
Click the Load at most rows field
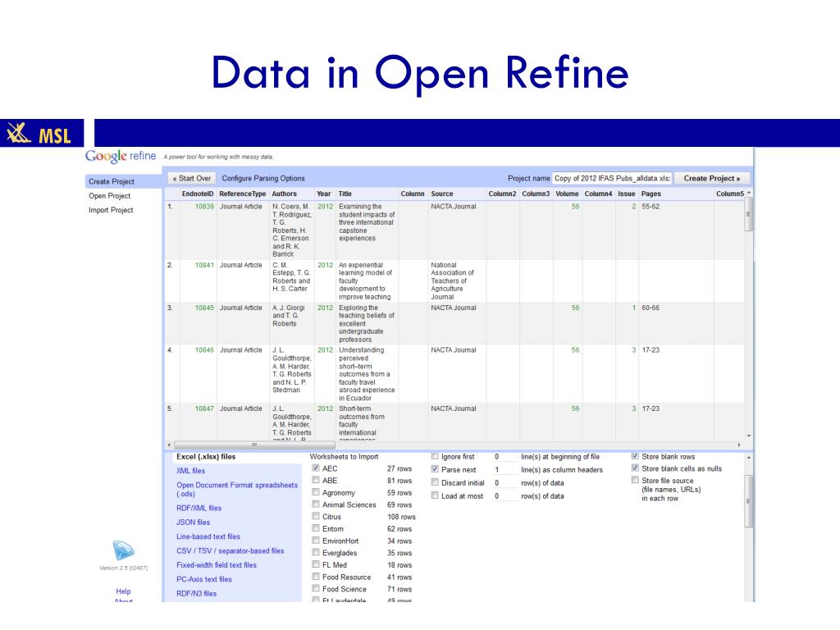coord(504,496)
